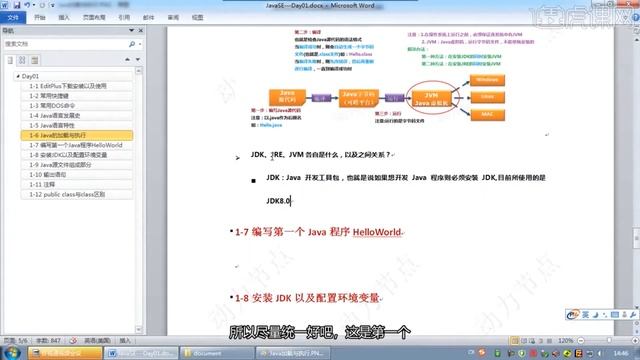Screen dimensions: 640x360
Task: Click page count 5/6 in status bar
Action: coord(16,340)
